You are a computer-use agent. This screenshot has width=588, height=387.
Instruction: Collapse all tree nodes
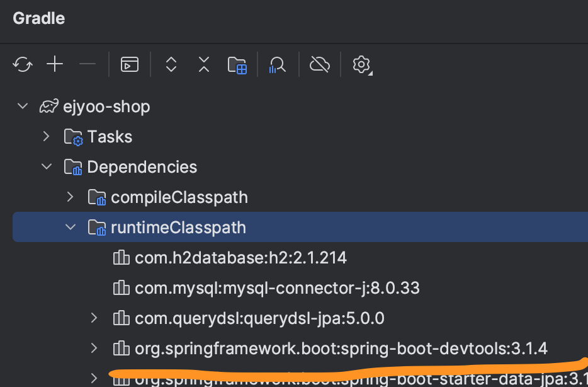click(x=203, y=64)
